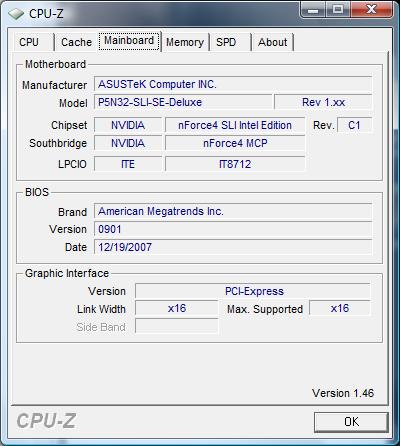Close the CPU-Z window
The height and width of the screenshot is (446, 400).
[x=371, y=9]
